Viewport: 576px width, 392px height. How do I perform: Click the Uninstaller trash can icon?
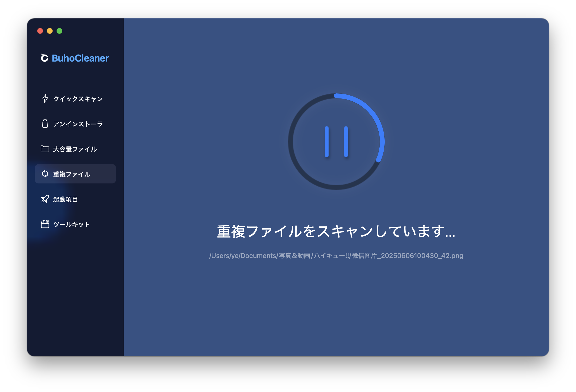[45, 124]
